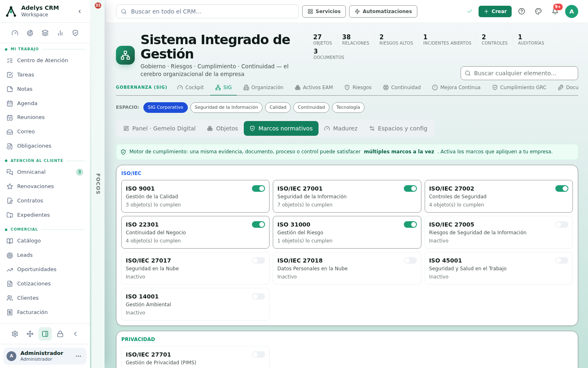Select the Seguridad de la Información space chip
The image size is (588, 368).
pos(226,108)
